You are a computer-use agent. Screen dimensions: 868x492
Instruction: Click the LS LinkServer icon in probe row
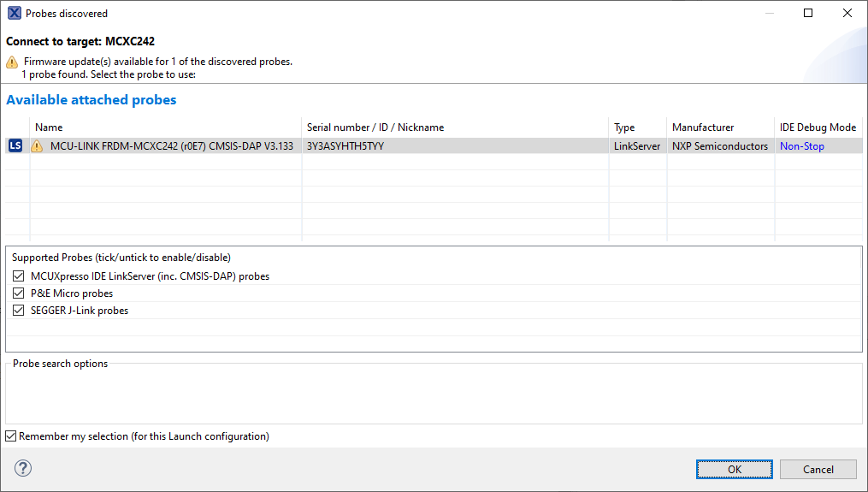pos(15,146)
